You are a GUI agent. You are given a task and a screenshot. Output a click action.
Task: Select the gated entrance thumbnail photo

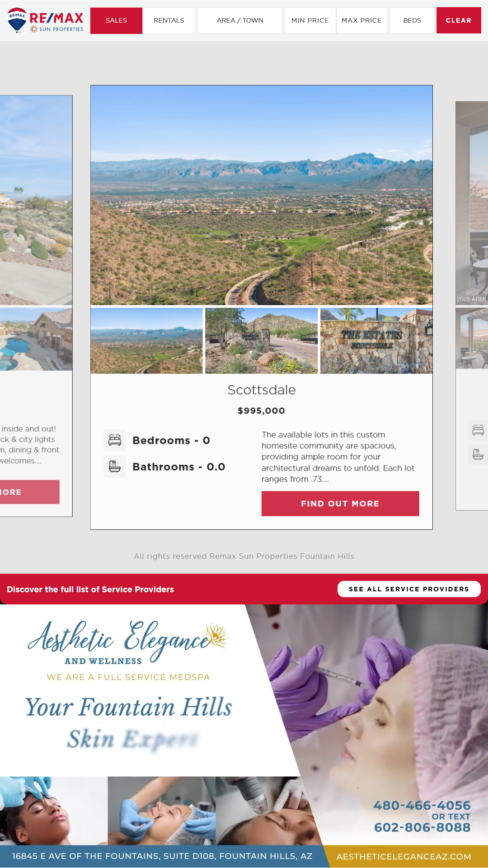(x=262, y=341)
